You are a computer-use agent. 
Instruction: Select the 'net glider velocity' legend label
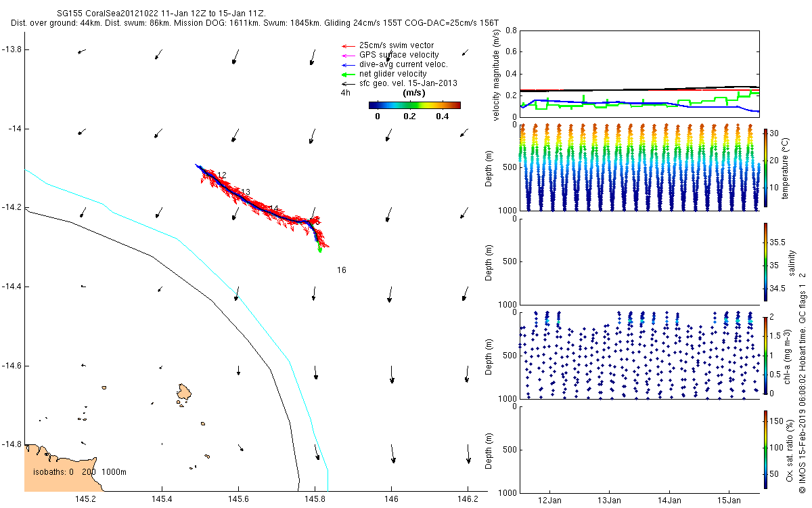[x=392, y=74]
